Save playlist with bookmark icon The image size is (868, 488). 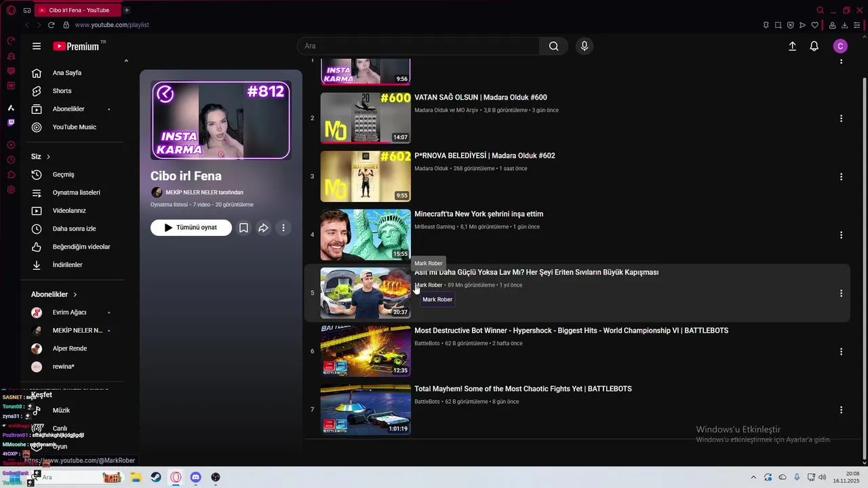[x=243, y=228]
